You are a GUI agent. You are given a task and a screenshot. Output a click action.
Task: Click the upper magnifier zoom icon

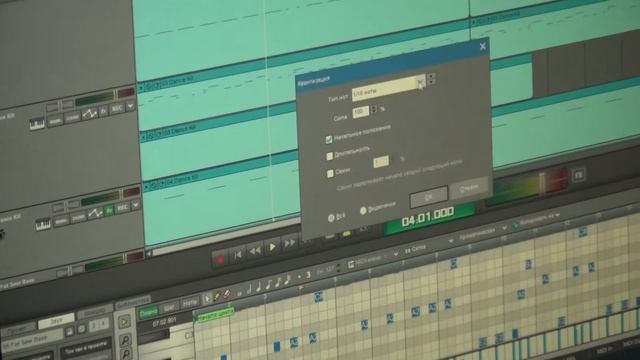tap(125, 340)
